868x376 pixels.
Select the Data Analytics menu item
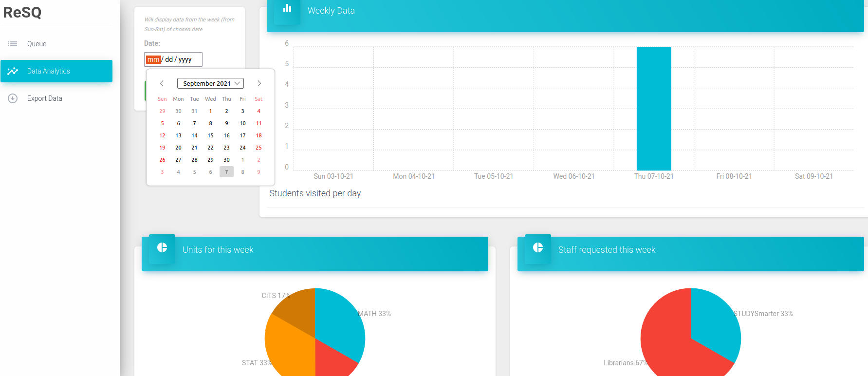point(49,71)
